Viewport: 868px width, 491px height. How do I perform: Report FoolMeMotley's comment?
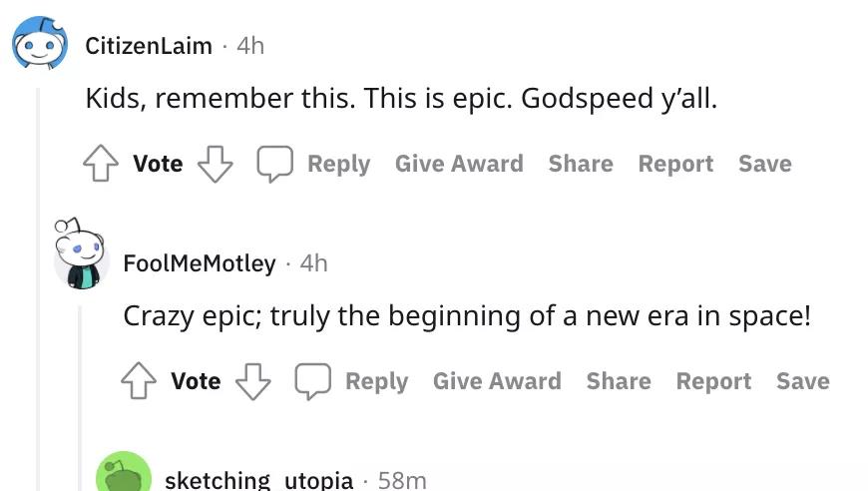[713, 381]
